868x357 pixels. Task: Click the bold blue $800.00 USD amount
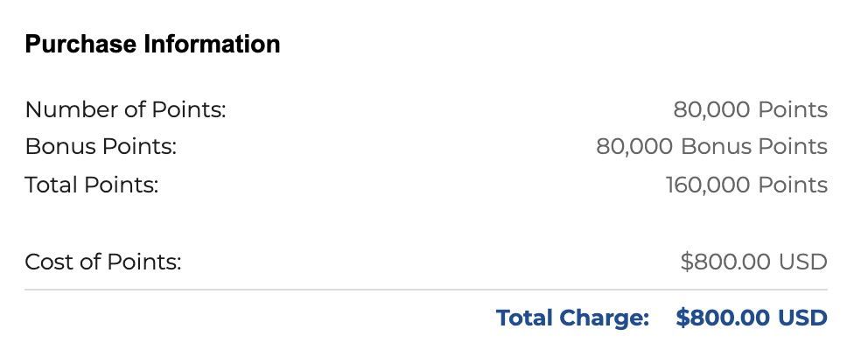[752, 318]
